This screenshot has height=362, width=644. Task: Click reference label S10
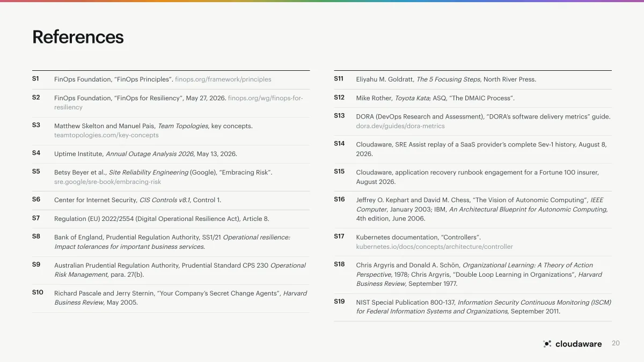click(38, 292)
